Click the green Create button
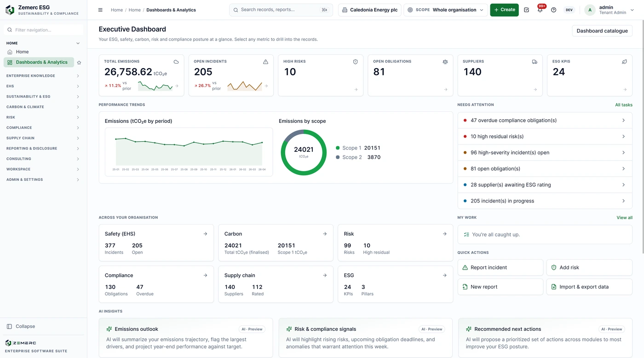 pos(504,10)
